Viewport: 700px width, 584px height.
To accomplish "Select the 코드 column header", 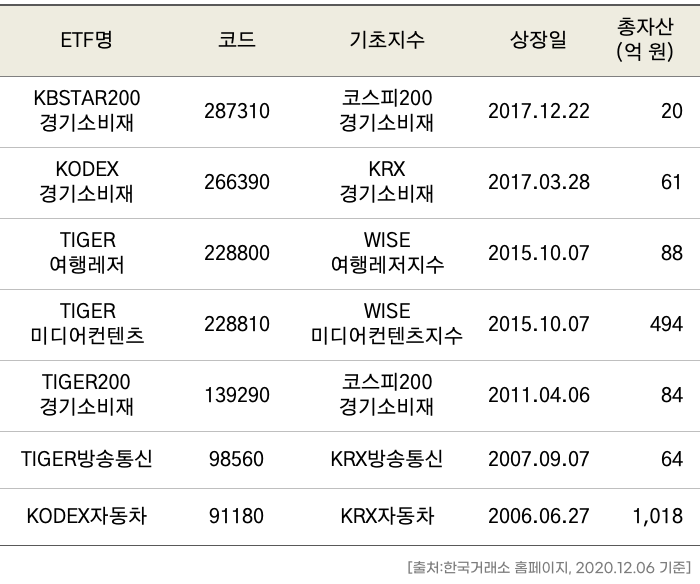I will [x=236, y=40].
